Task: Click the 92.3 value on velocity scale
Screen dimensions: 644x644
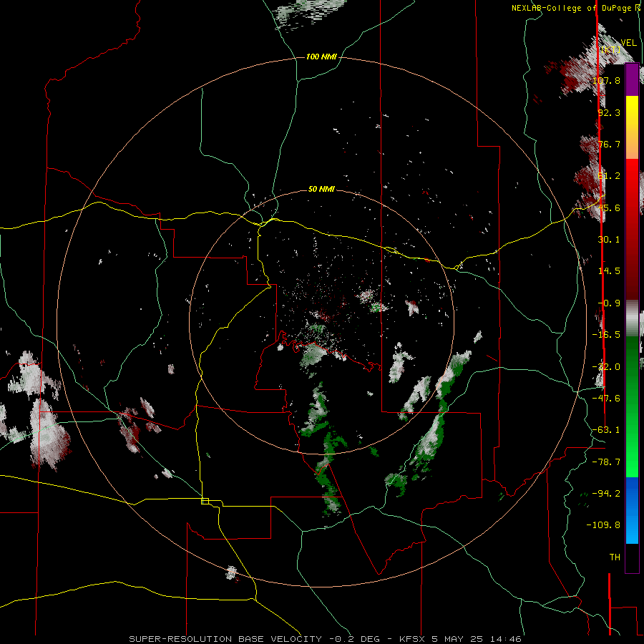Action: pos(609,112)
